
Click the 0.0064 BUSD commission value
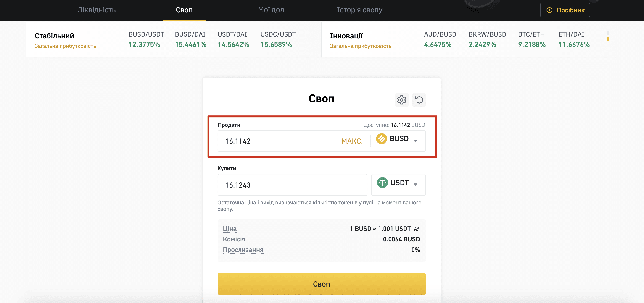401,239
